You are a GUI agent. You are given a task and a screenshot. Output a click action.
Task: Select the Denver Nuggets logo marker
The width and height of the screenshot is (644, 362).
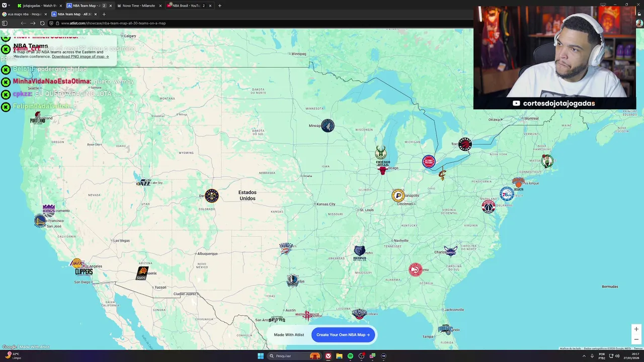(212, 196)
